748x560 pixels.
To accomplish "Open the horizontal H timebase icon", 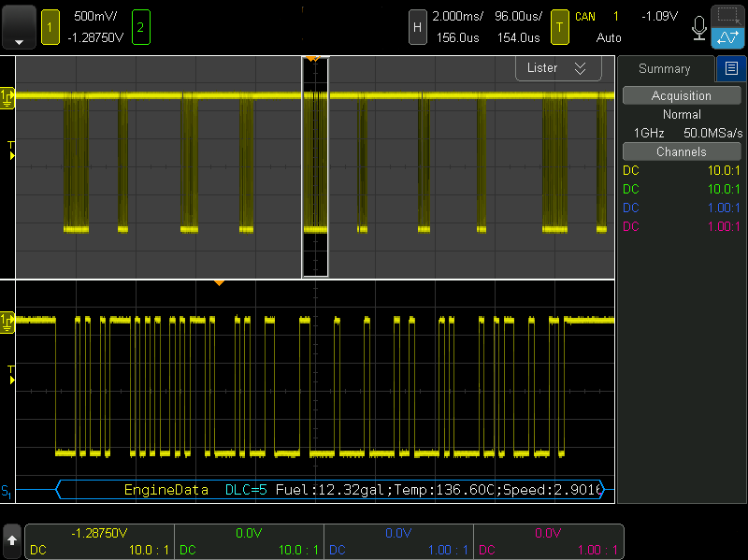I will [x=417, y=27].
